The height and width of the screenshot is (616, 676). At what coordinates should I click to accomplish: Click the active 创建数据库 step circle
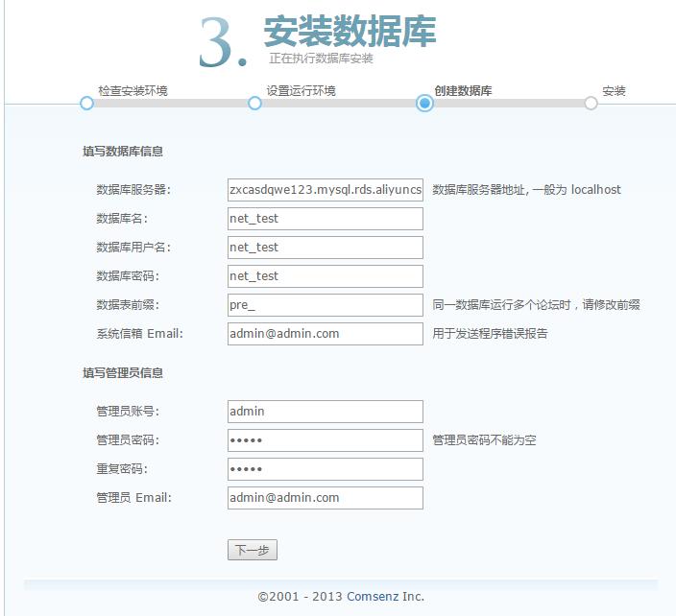424,103
